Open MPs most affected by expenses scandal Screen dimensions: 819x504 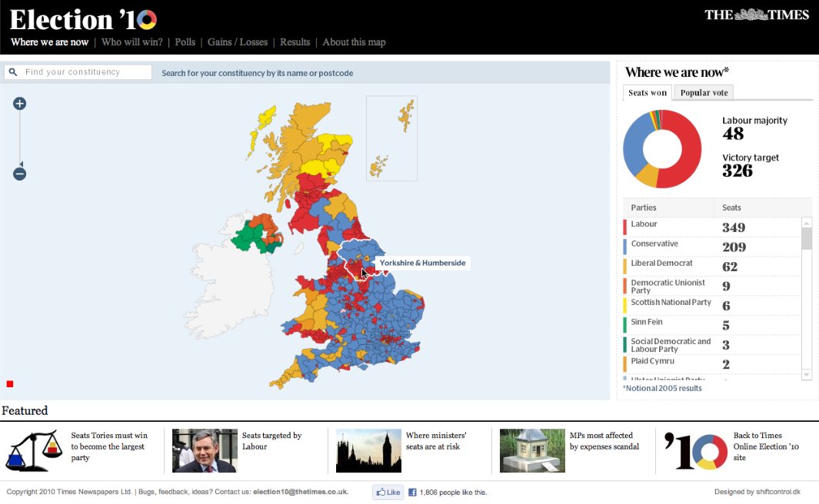tap(604, 441)
